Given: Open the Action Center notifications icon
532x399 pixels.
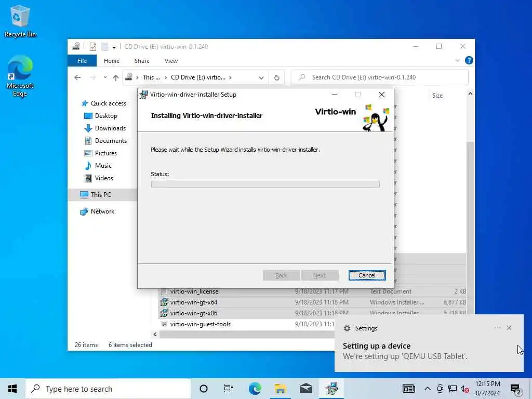Looking at the screenshot, I should [515, 389].
